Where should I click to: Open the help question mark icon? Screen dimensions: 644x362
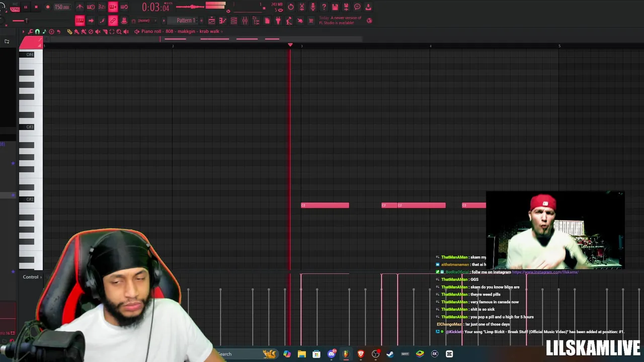[324, 7]
